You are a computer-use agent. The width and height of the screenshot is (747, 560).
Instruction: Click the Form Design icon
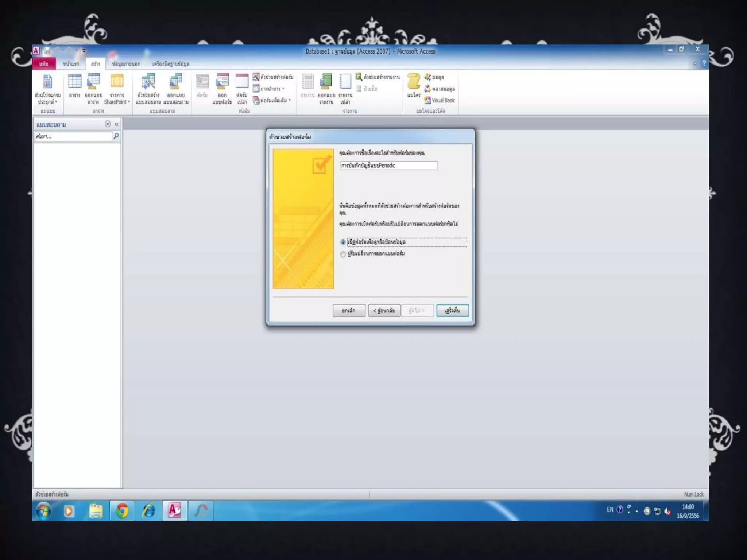(x=222, y=88)
